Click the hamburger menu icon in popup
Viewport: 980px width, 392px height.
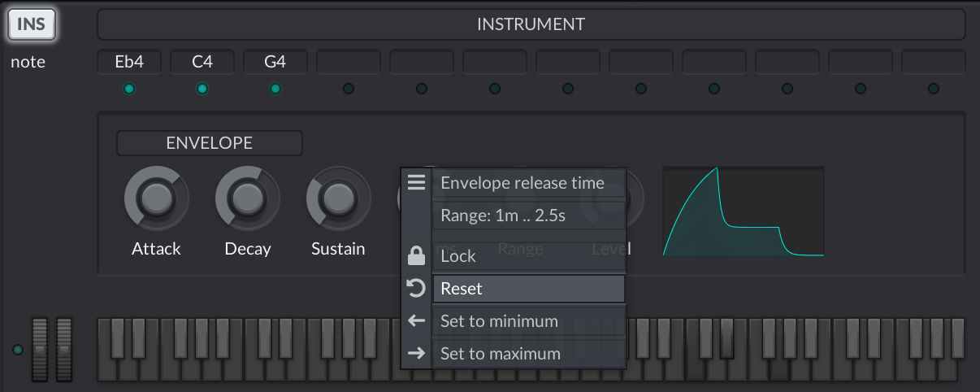coord(417,183)
